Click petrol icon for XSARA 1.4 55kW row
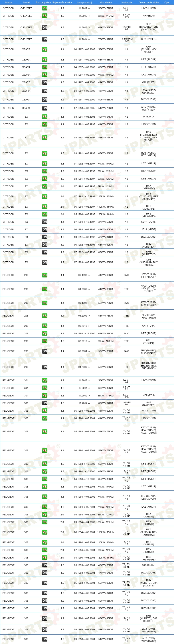Image resolution: width=174 pixels, height=644 pixels. tap(45, 50)
